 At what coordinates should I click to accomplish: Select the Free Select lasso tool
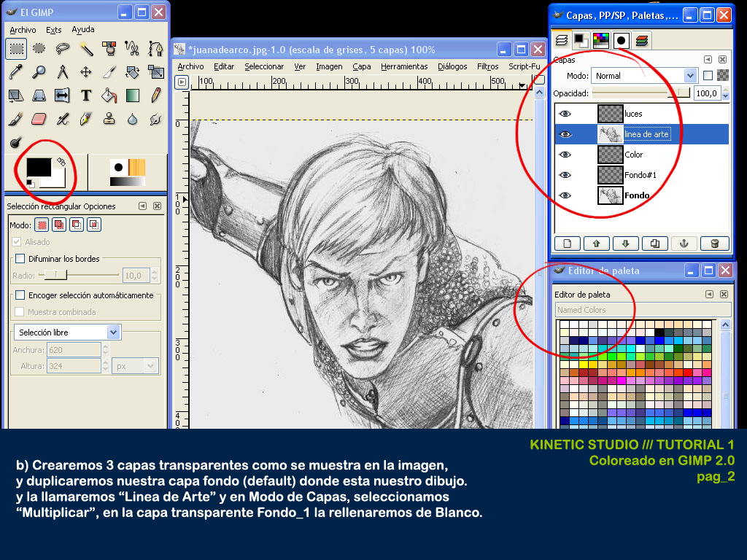click(x=63, y=49)
